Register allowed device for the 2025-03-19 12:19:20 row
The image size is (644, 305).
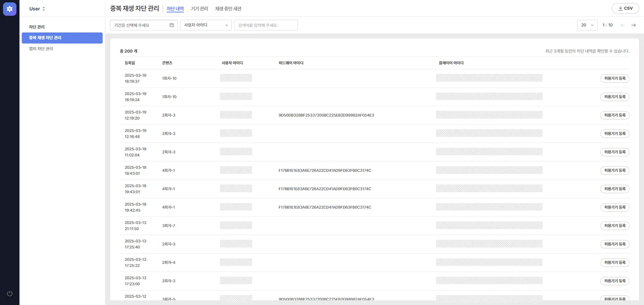pos(615,115)
